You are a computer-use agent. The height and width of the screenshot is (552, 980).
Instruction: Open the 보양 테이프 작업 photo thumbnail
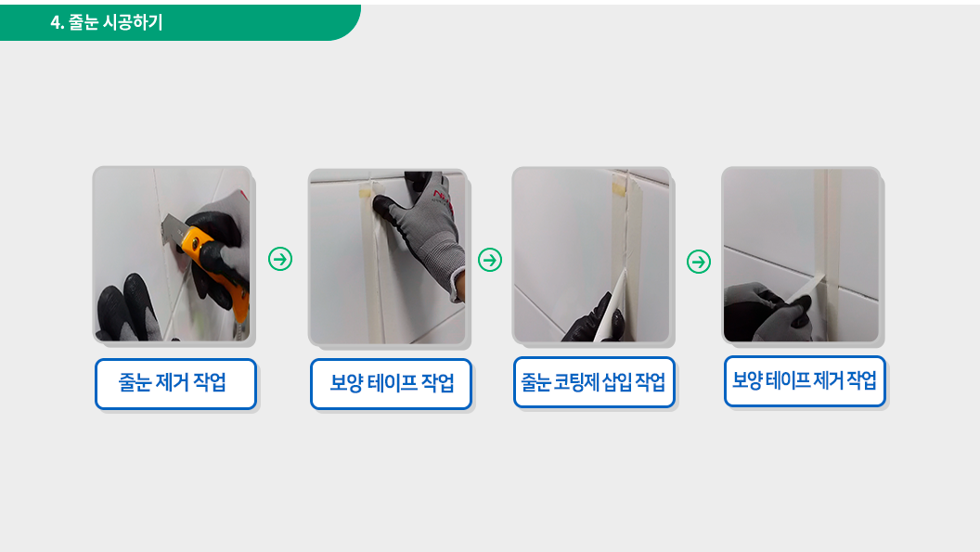coord(388,256)
